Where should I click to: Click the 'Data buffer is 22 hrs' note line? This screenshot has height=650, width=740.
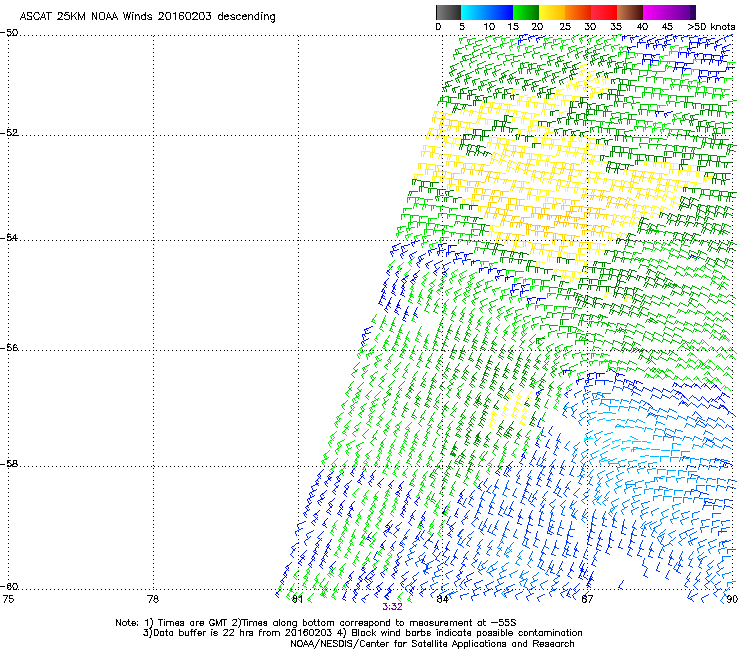click(x=362, y=633)
